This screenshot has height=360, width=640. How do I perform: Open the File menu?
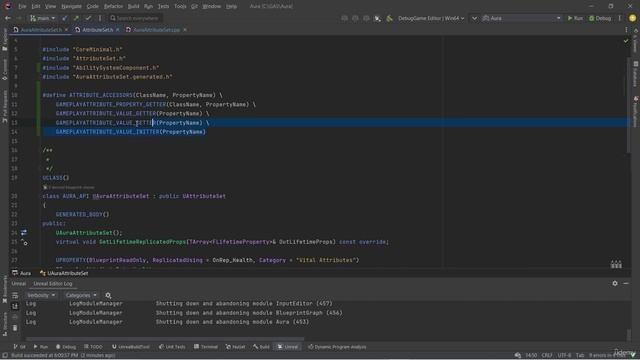pyautogui.click(x=22, y=6)
